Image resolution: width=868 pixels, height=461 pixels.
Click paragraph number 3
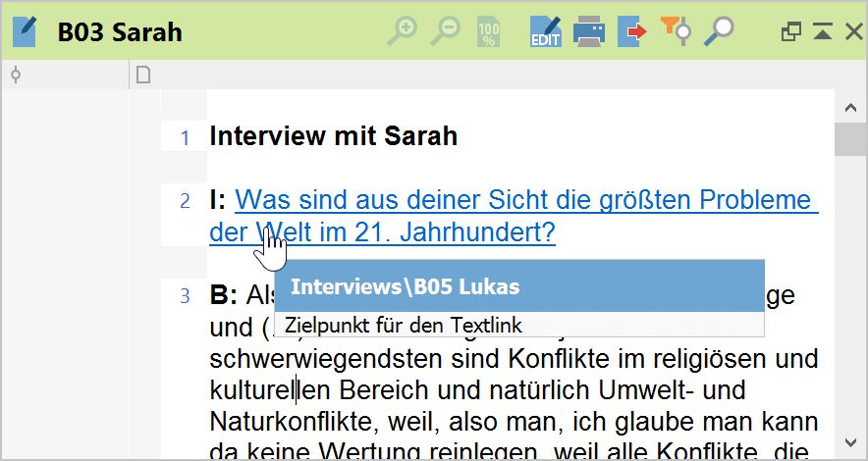(185, 297)
